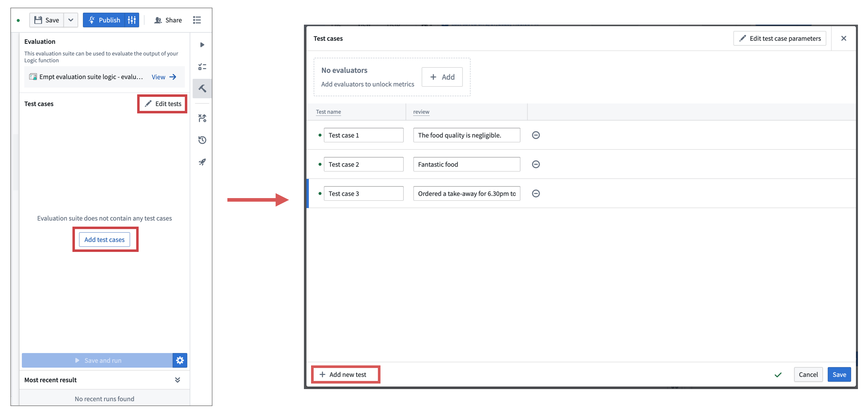This screenshot has height=415, width=868.
Task: Open the outline list icon beside Share
Action: (197, 20)
